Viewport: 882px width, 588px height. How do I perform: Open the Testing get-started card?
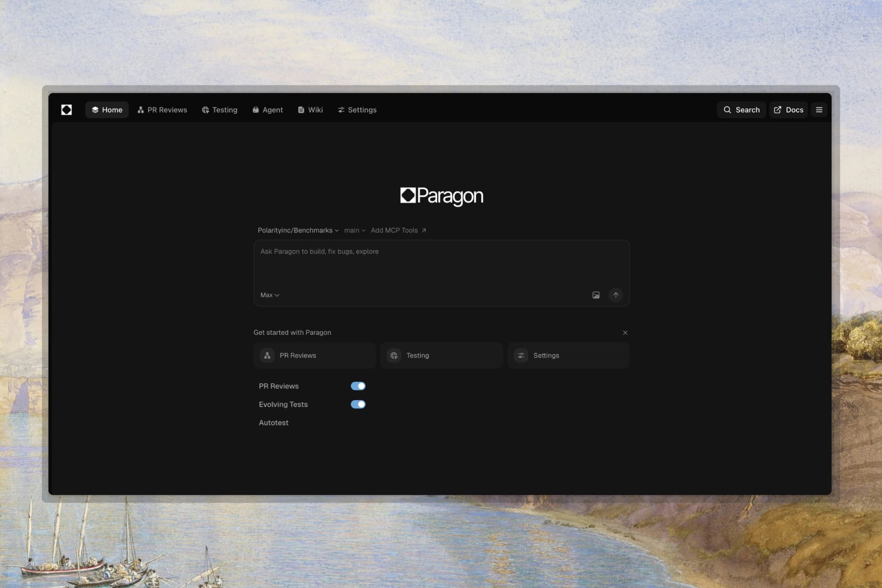tap(441, 356)
